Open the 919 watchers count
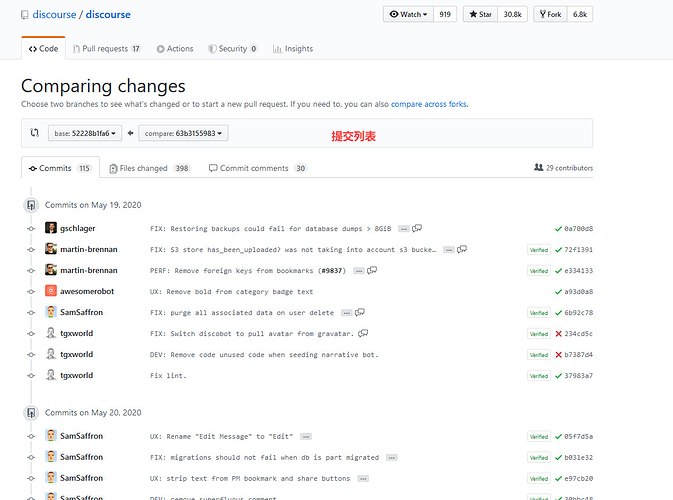 (x=445, y=14)
